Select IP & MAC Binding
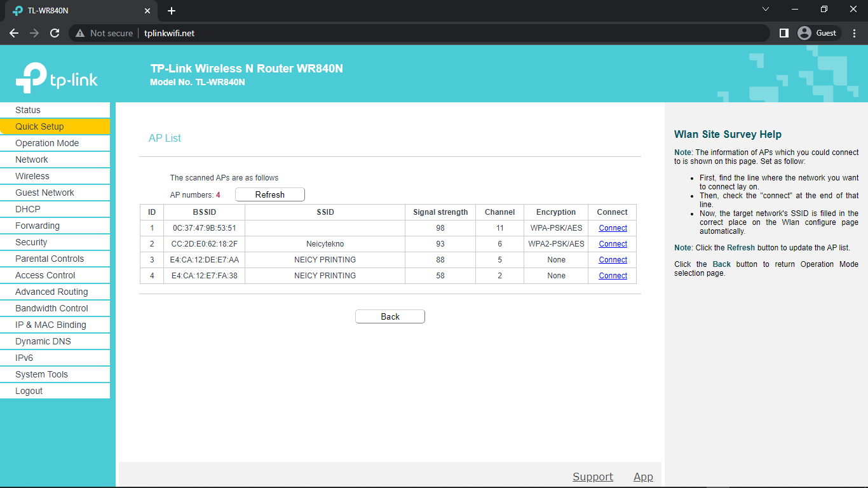The width and height of the screenshot is (868, 488). 55,325
